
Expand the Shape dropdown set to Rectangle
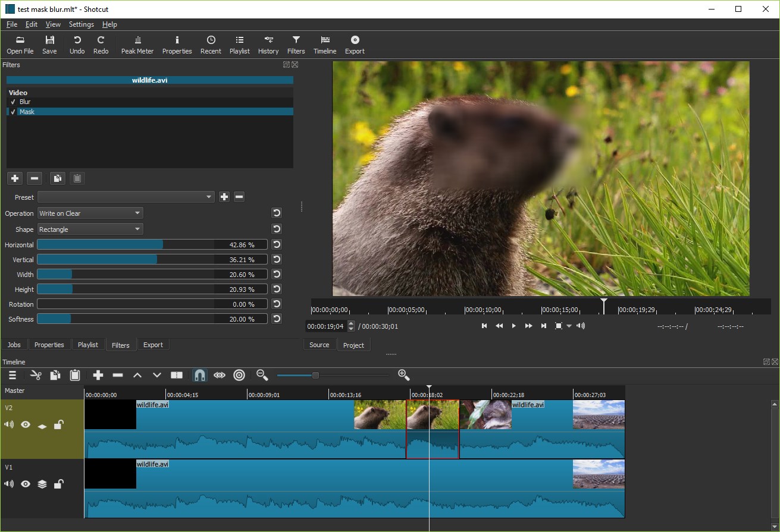(x=90, y=229)
